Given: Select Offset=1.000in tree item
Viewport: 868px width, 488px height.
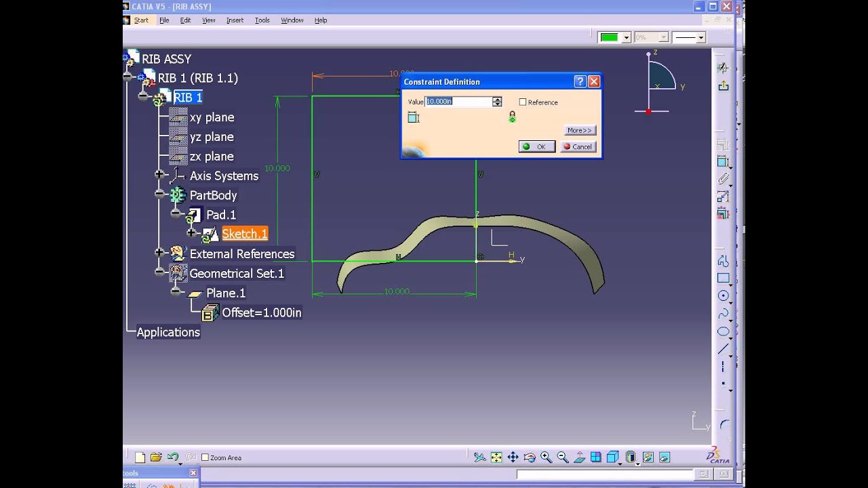Looking at the screenshot, I should (x=262, y=312).
